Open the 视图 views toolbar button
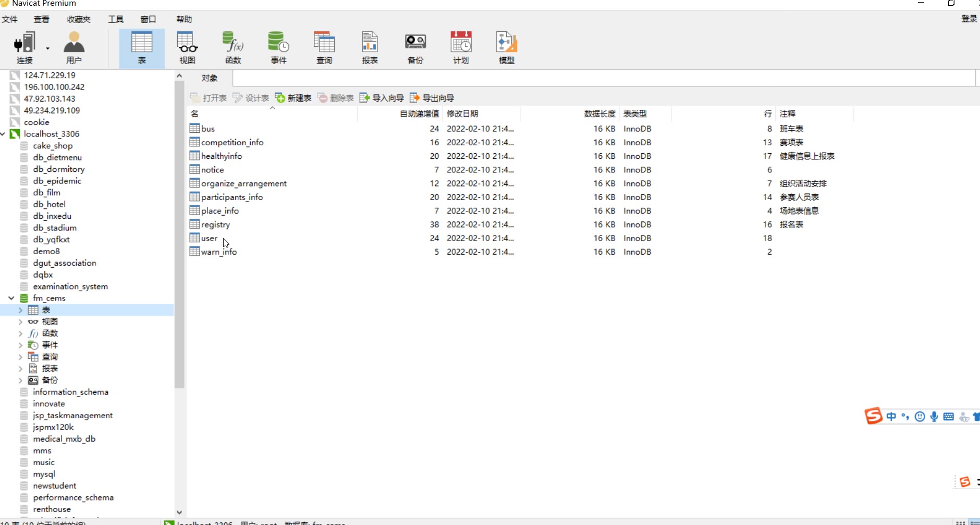 (187, 48)
